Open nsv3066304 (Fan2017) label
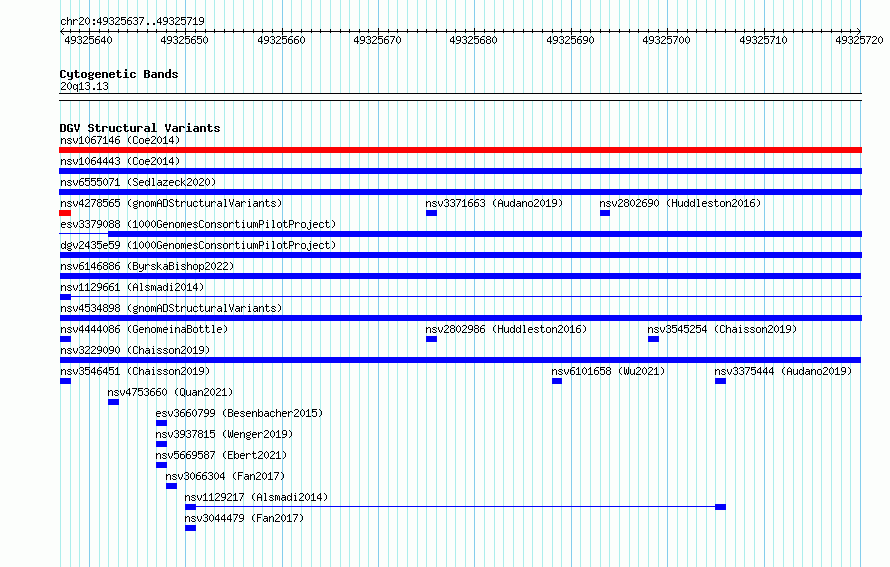This screenshot has width=890, height=567. [225, 476]
